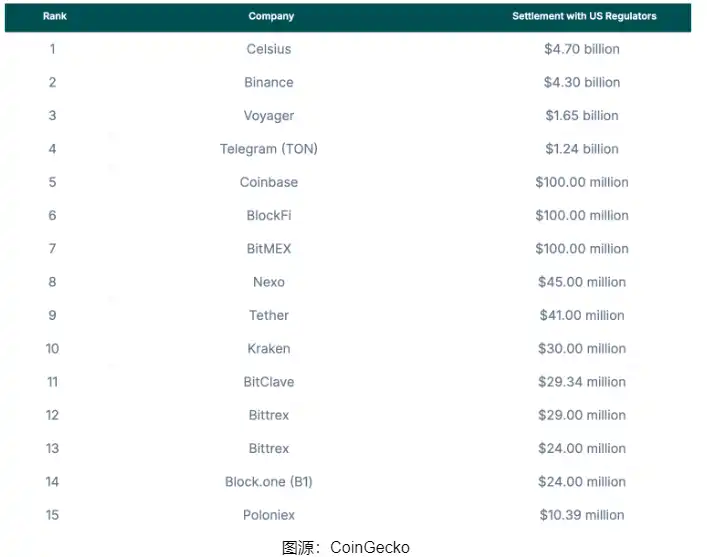
Task: Select the Block.one (B1) entry
Action: 269,481
